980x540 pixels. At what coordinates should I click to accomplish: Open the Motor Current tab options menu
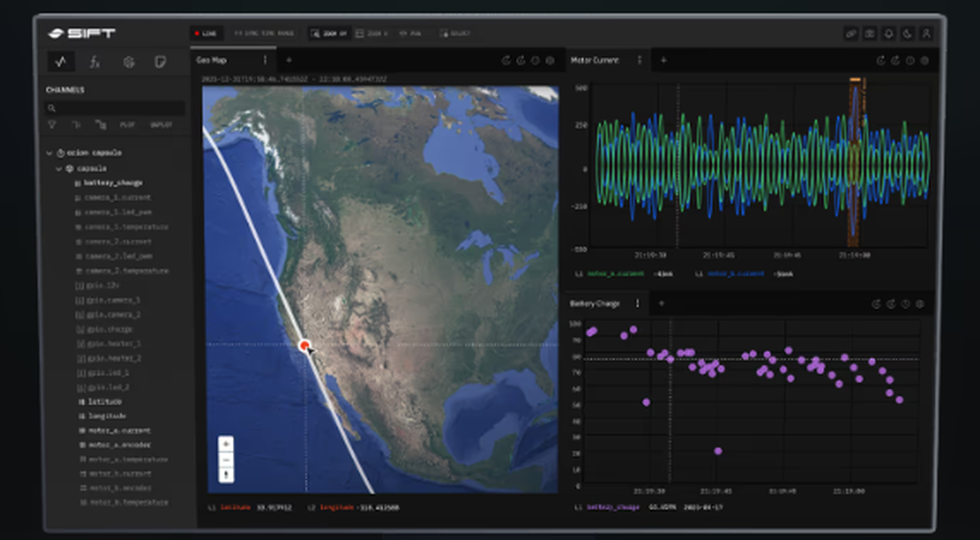(x=639, y=61)
